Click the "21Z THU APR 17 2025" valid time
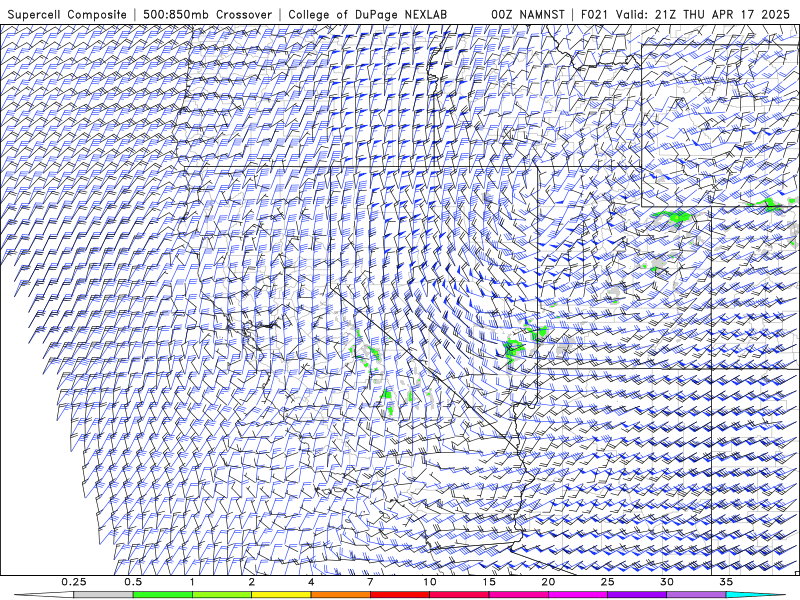The height and width of the screenshot is (600, 800). (722, 15)
